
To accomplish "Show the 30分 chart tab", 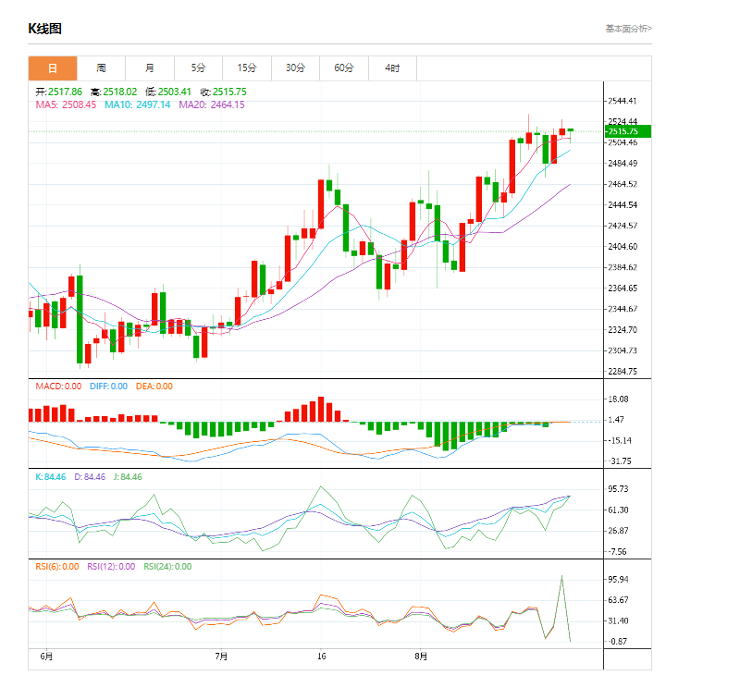I will pyautogui.click(x=295, y=68).
